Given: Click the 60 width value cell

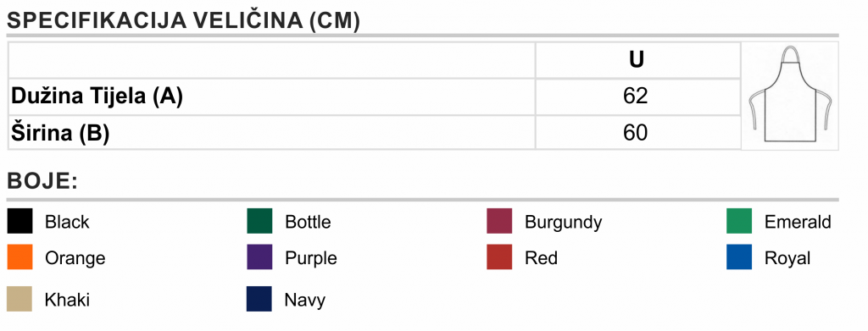Looking at the screenshot, I should 637,133.
